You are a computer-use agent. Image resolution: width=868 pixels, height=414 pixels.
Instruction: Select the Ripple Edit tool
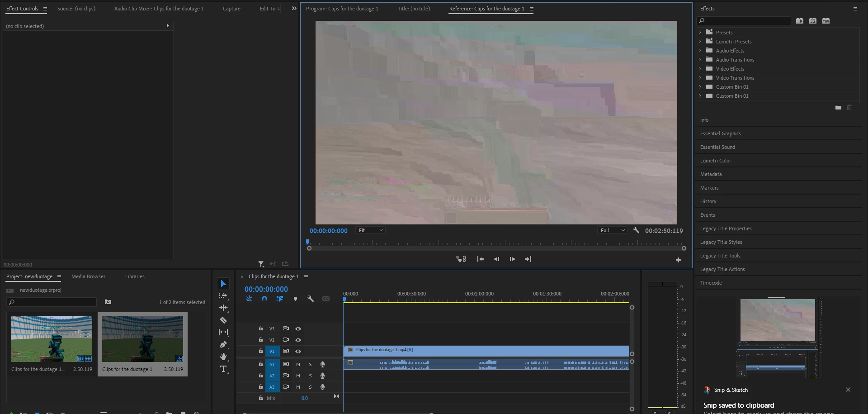click(x=223, y=308)
